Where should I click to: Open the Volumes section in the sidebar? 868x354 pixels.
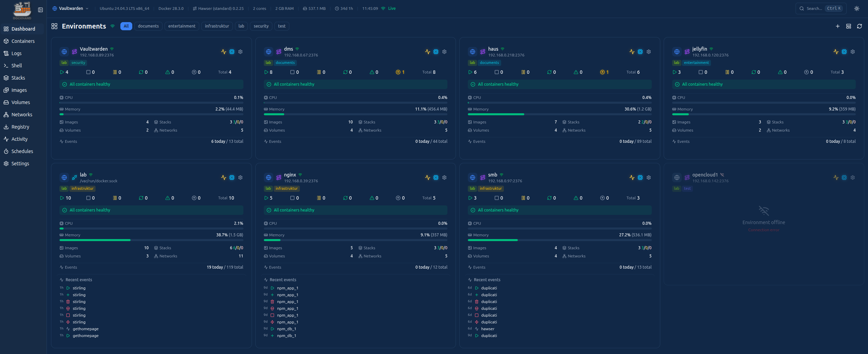tap(21, 102)
